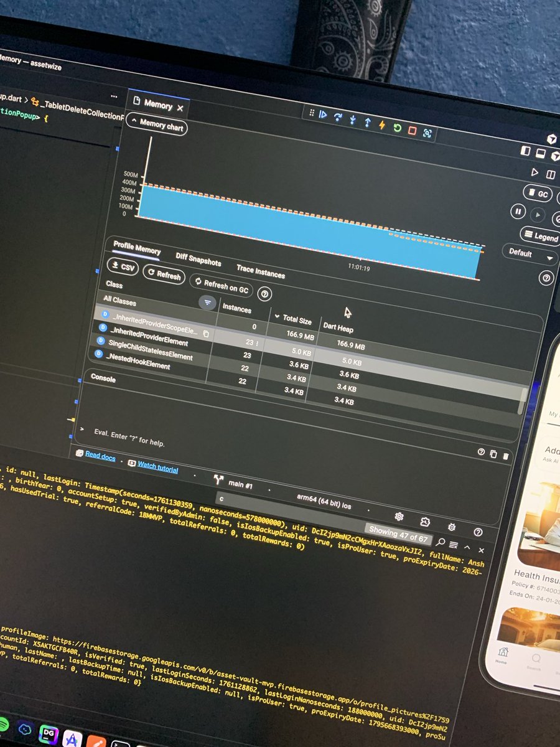
Task: Sort by the Instances column header
Action: [x=237, y=308]
